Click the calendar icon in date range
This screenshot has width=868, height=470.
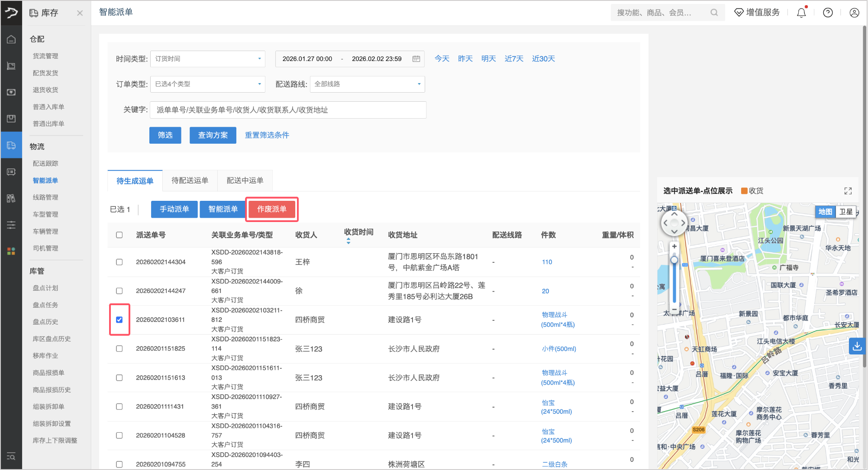(416, 59)
